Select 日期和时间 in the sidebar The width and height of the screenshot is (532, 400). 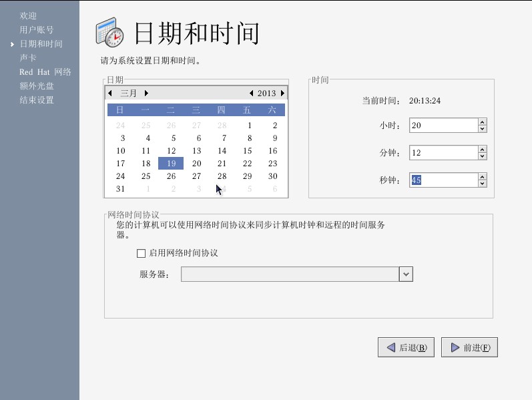pos(41,44)
